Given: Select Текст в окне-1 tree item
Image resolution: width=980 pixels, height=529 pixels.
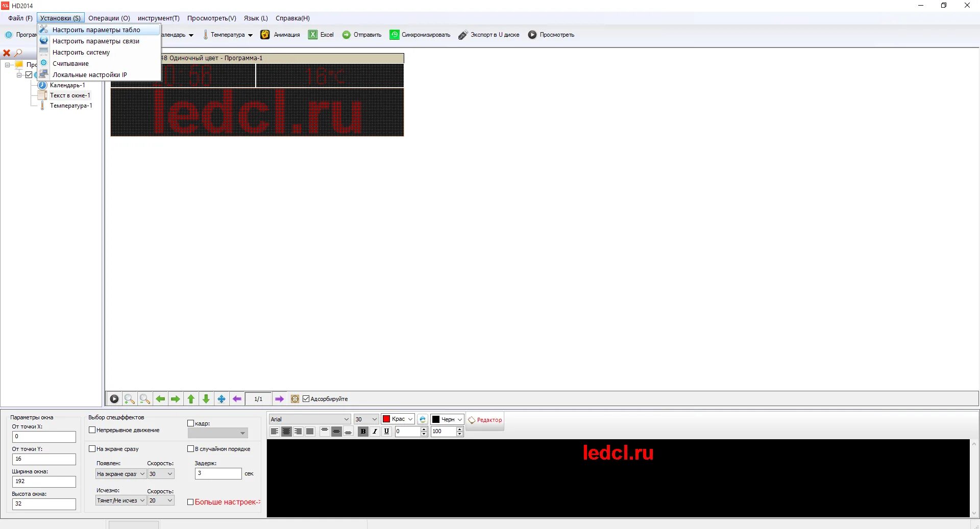Looking at the screenshot, I should coord(70,95).
